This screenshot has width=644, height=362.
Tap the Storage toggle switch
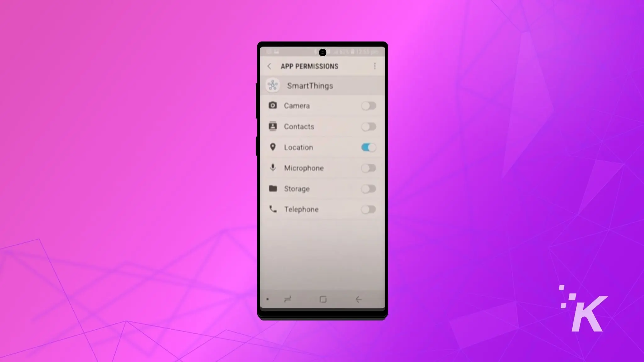369,188
